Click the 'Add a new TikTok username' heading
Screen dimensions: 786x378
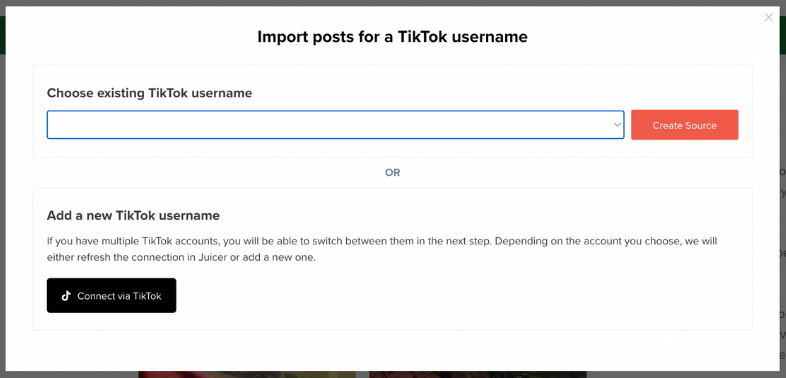[133, 216]
